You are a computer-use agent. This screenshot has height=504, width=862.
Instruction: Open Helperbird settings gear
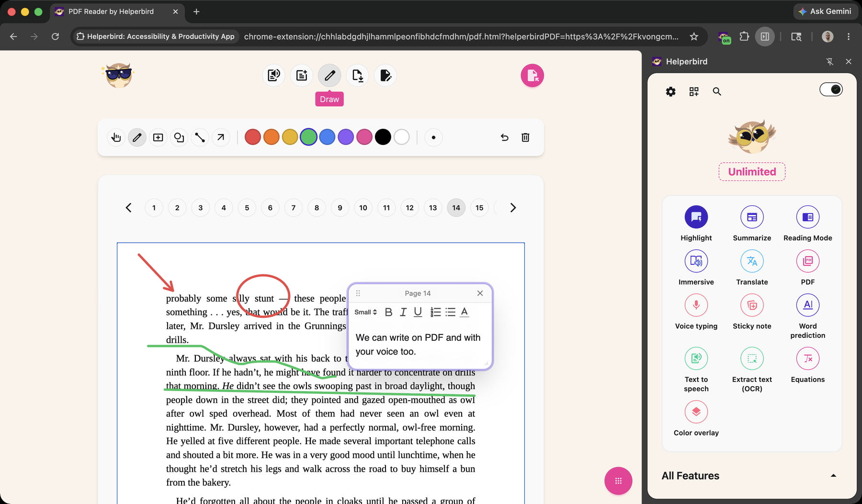click(x=670, y=91)
